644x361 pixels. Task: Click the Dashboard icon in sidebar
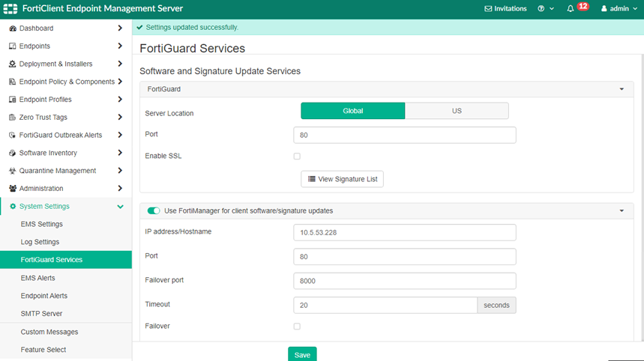point(13,28)
